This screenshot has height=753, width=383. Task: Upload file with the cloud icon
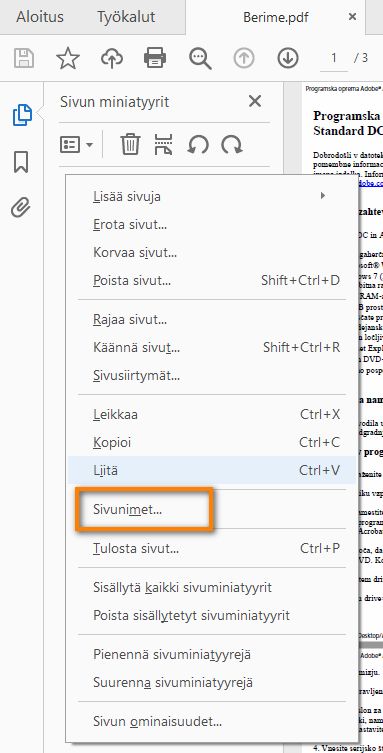coord(112,58)
